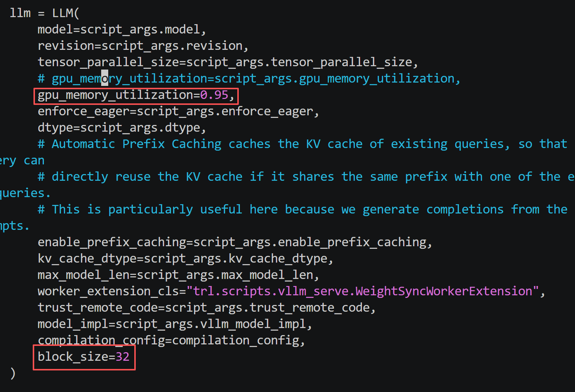The height and width of the screenshot is (392, 575).
Task: Click the compilation_config argument line
Action: 171,340
